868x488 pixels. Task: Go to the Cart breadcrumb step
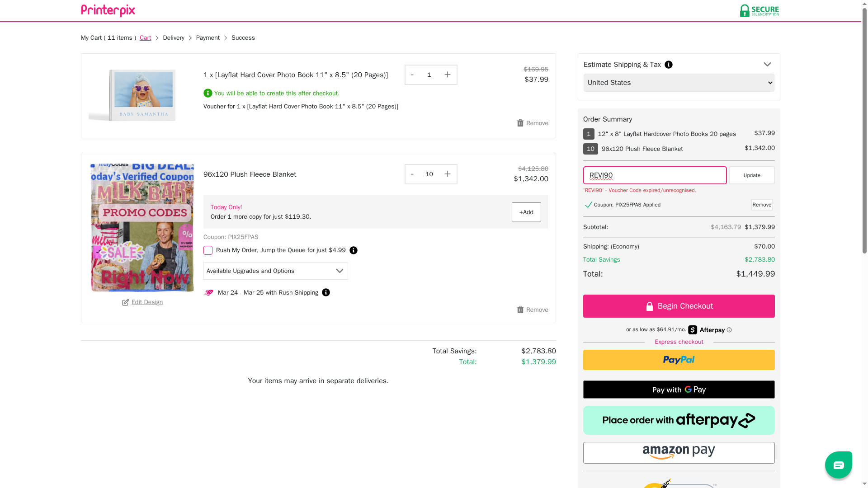point(145,38)
